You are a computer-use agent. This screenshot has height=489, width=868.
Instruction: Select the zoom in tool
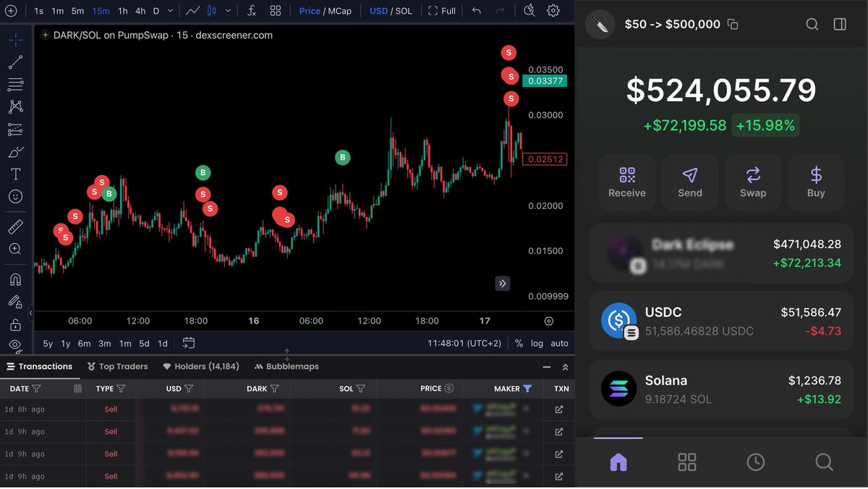pyautogui.click(x=15, y=249)
